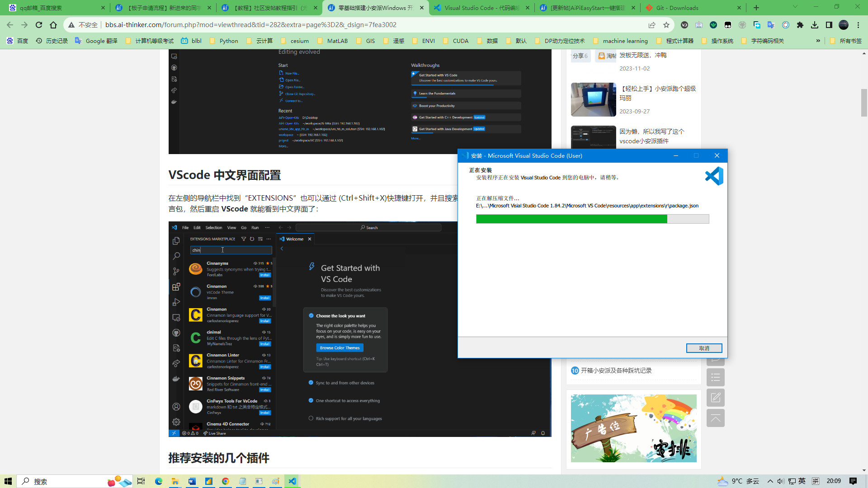Open the tab search chevron

[795, 7]
